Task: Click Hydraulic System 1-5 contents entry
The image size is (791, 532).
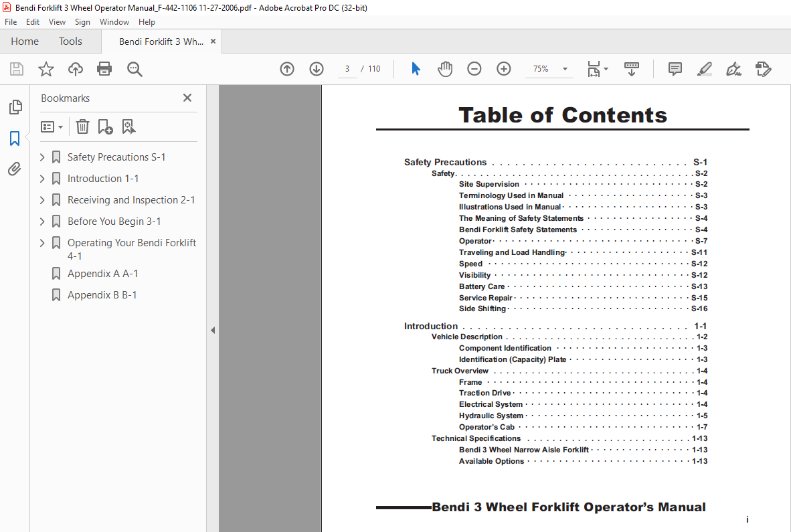Action: [583, 416]
